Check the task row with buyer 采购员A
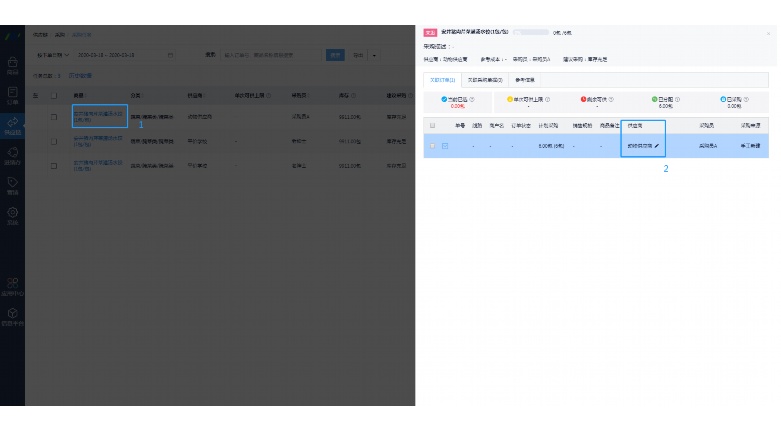781x431 pixels. coord(54,117)
